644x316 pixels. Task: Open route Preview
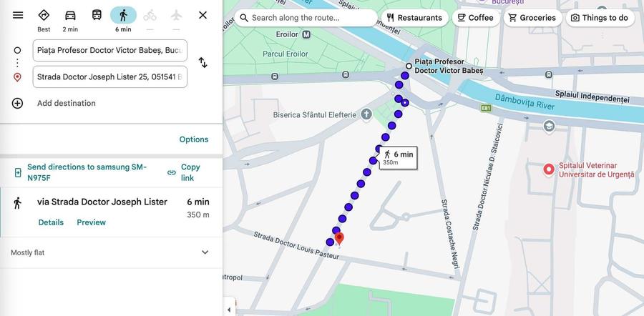pos(91,222)
